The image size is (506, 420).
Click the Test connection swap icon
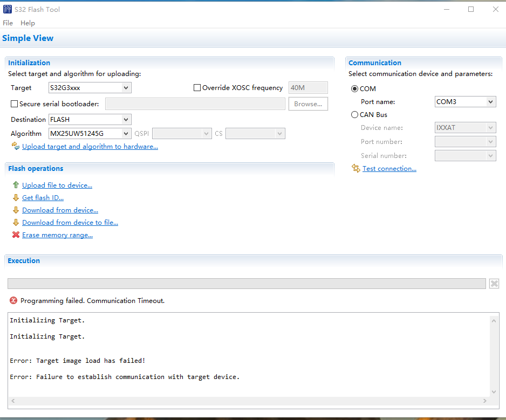click(x=356, y=168)
